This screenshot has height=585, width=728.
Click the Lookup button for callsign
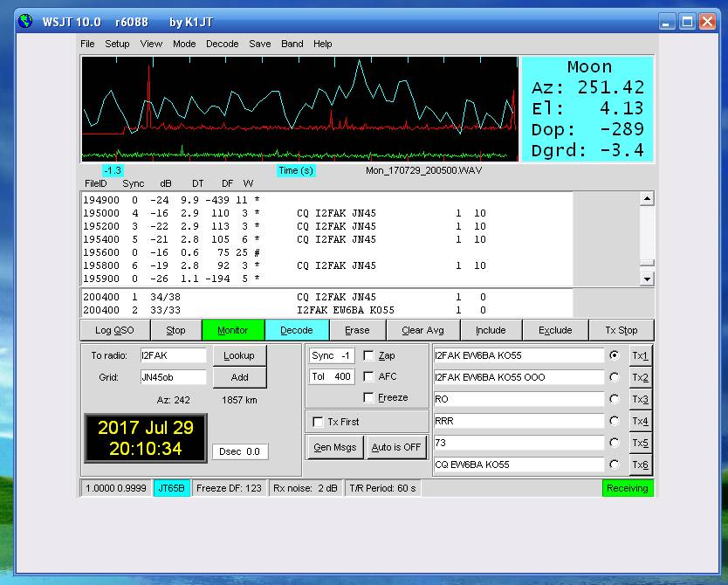(x=239, y=356)
